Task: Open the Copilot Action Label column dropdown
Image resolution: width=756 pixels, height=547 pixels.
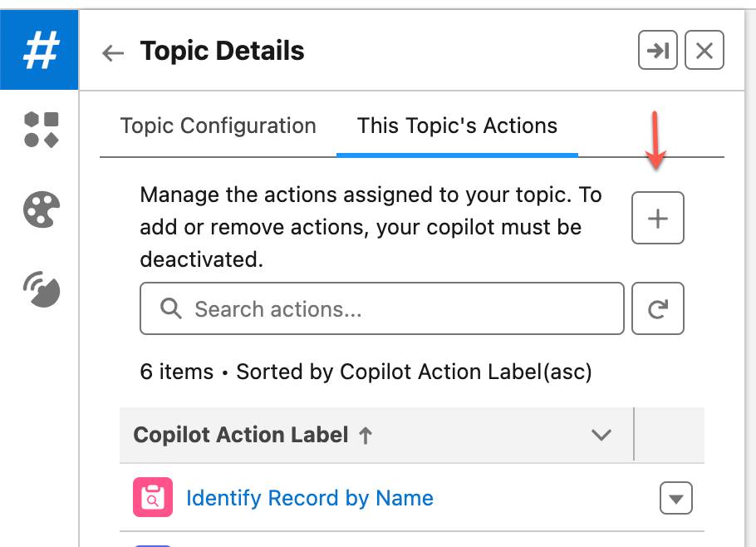Action: (601, 435)
